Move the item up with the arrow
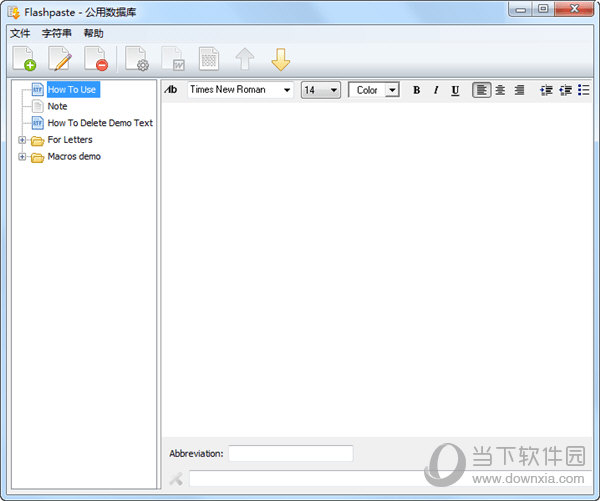 tap(245, 59)
